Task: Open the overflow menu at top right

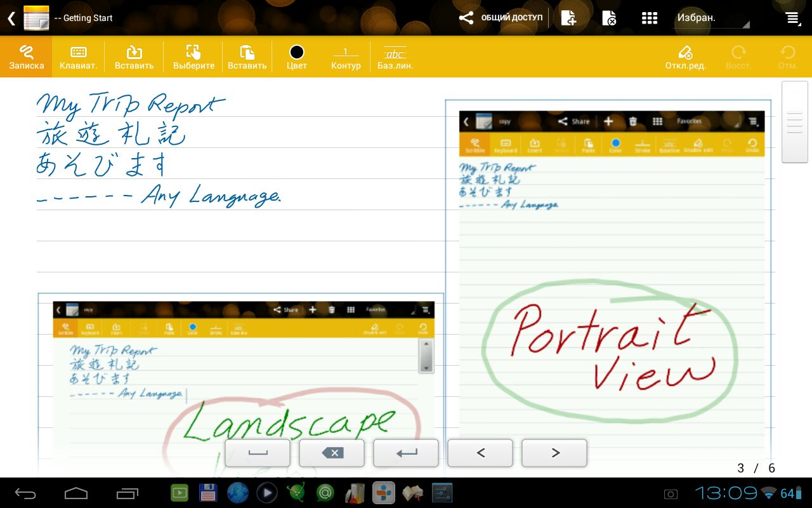Action: (793, 18)
